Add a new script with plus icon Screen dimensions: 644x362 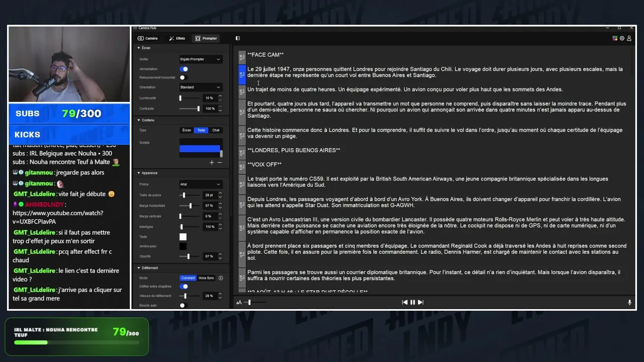(x=212, y=162)
